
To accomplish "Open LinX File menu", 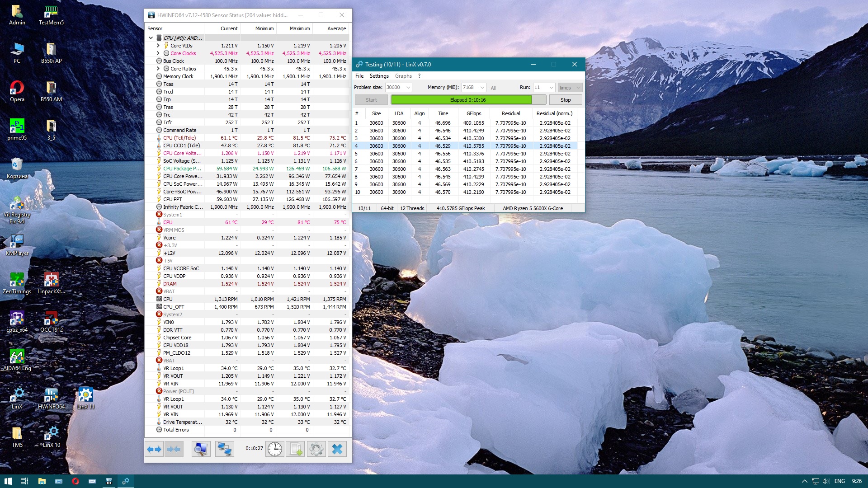I will (x=359, y=76).
